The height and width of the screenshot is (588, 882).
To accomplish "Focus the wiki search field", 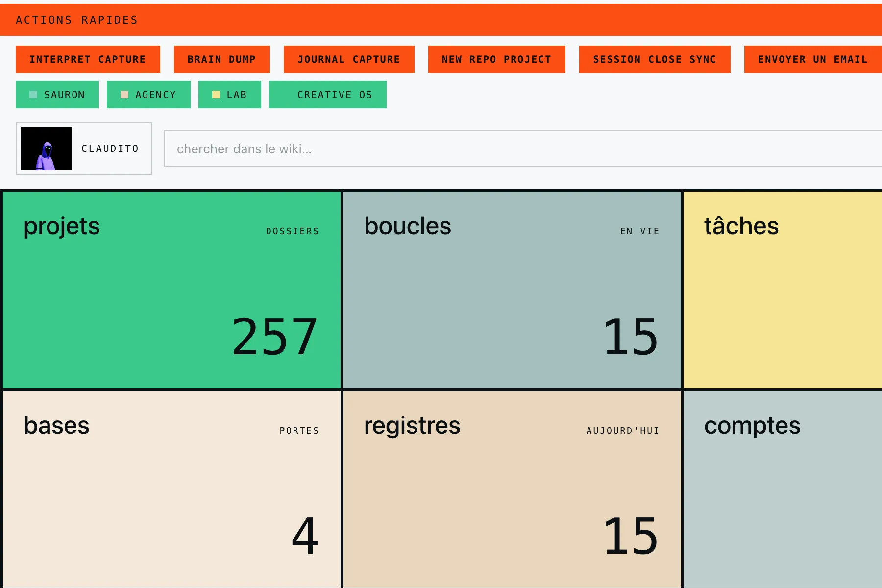I will [523, 148].
